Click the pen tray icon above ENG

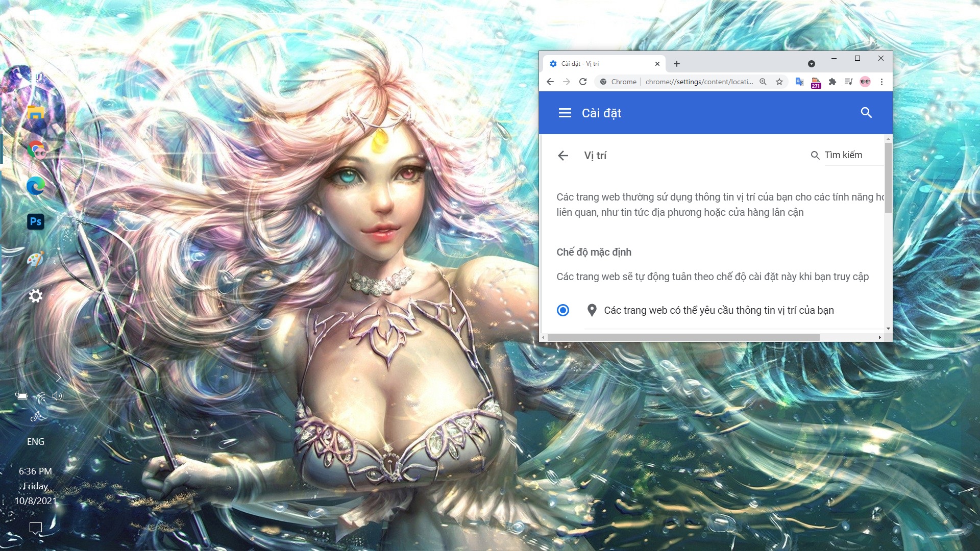pyautogui.click(x=37, y=417)
